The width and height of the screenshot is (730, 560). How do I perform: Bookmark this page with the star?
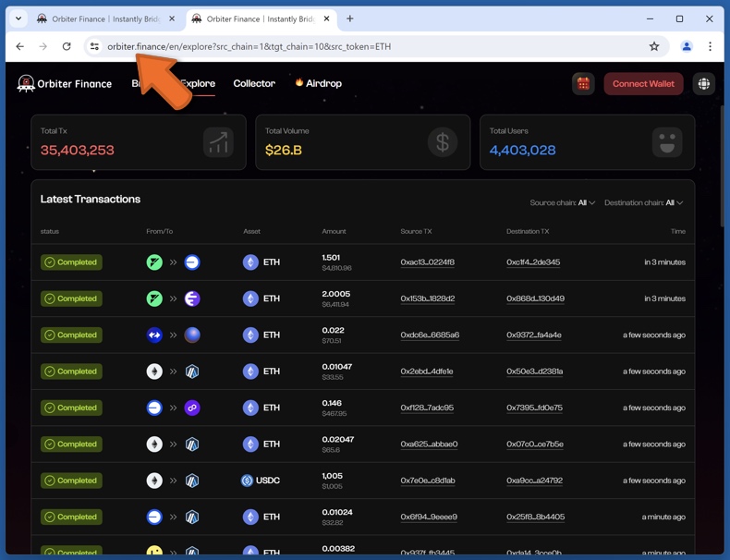(x=653, y=46)
